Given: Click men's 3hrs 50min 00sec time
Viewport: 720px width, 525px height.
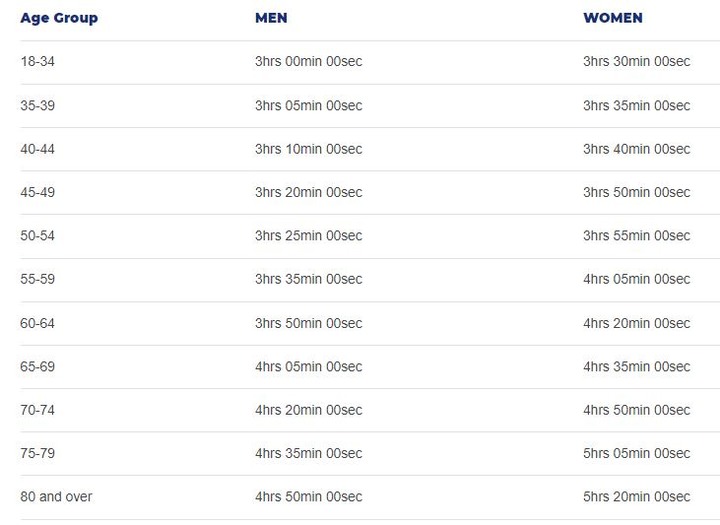Looking at the screenshot, I should 309,323.
